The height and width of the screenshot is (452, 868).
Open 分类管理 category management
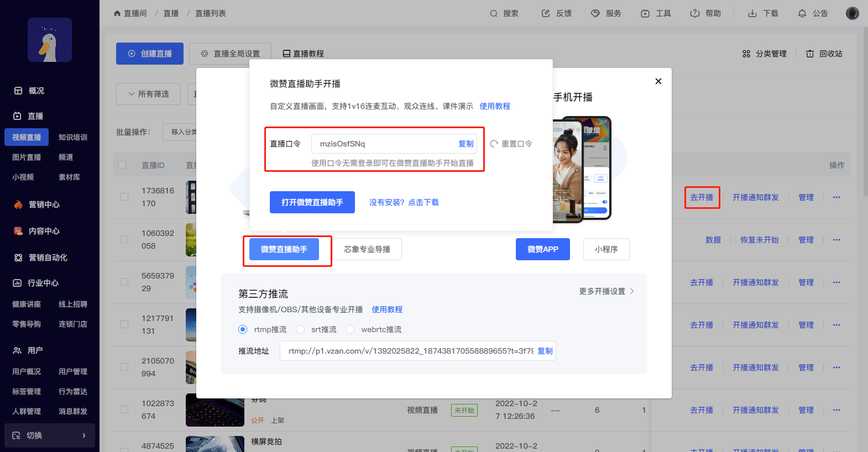tap(765, 54)
